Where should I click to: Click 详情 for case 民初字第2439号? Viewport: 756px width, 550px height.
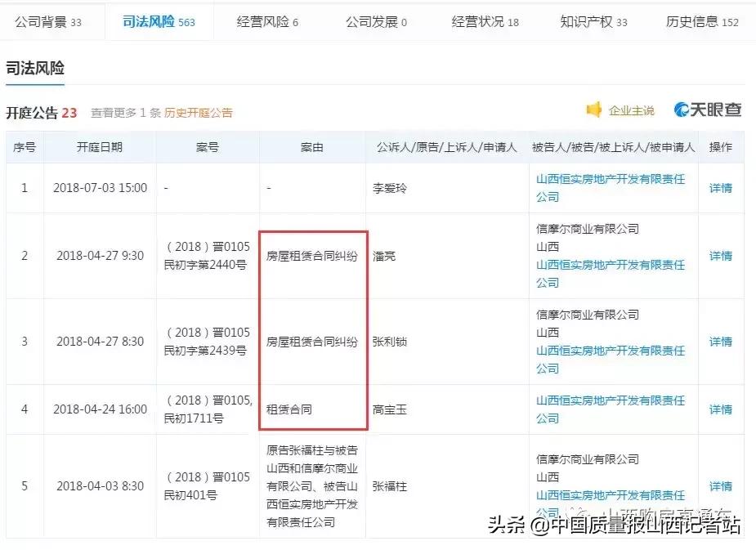point(720,342)
